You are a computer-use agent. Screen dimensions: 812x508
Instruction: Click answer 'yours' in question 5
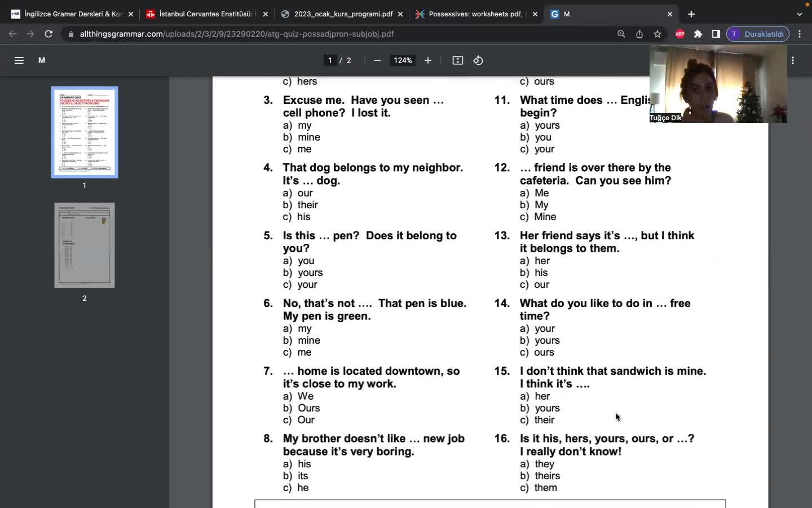(x=310, y=273)
